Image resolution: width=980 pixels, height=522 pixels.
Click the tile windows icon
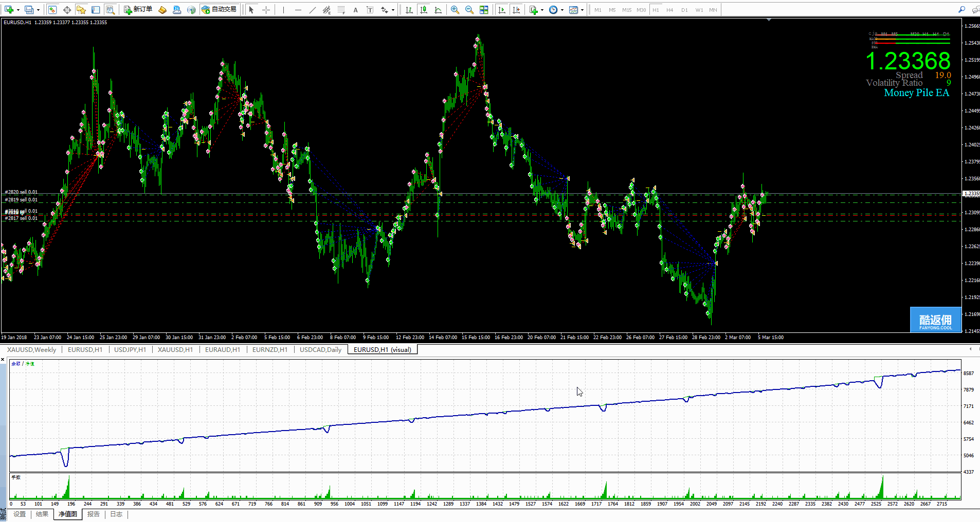[x=484, y=10]
